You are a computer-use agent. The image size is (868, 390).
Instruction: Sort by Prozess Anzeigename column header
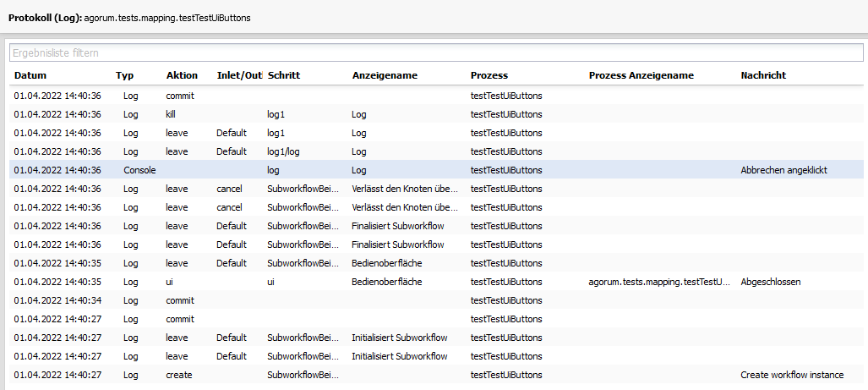(641, 75)
